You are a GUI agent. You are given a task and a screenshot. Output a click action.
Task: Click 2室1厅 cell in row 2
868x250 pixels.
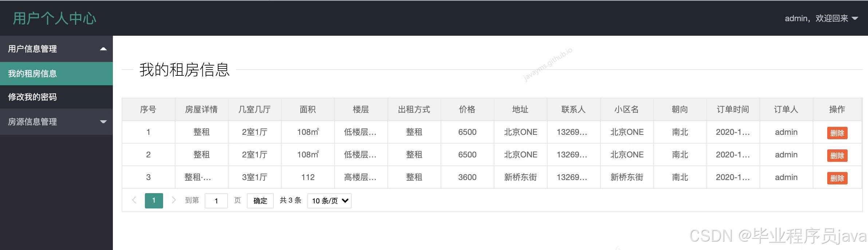coord(255,155)
